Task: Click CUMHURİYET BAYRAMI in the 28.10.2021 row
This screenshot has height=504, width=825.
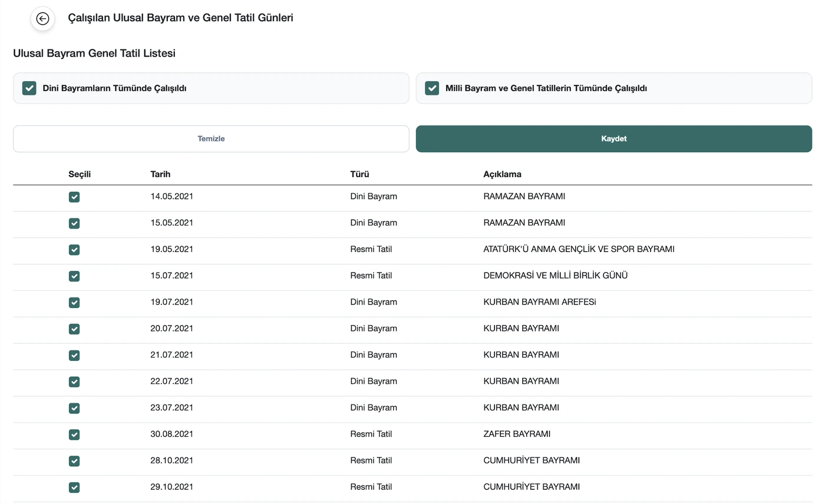Action: coord(532,460)
